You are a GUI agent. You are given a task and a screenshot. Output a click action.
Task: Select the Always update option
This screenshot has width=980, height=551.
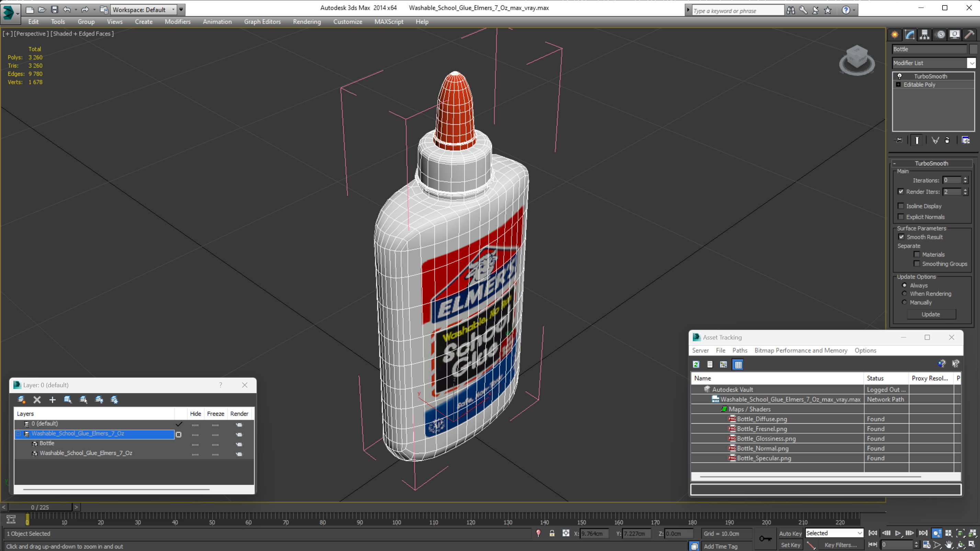tap(904, 285)
